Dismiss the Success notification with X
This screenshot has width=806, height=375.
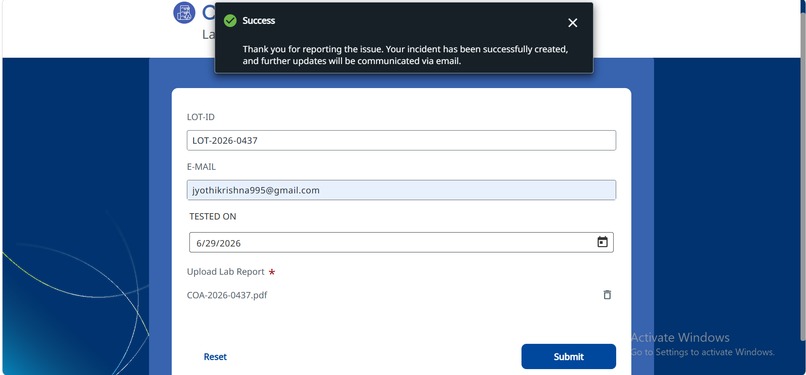(x=573, y=23)
